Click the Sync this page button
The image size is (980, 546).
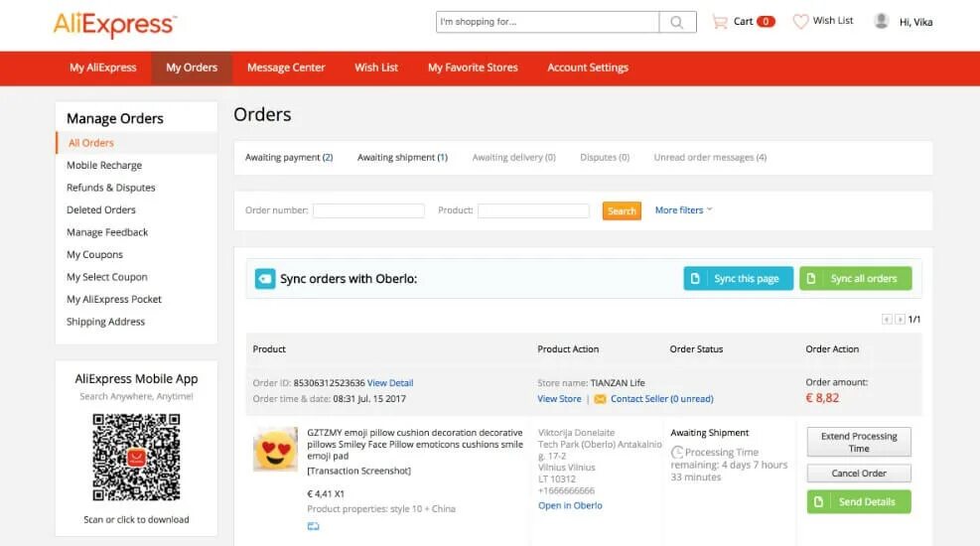click(738, 279)
